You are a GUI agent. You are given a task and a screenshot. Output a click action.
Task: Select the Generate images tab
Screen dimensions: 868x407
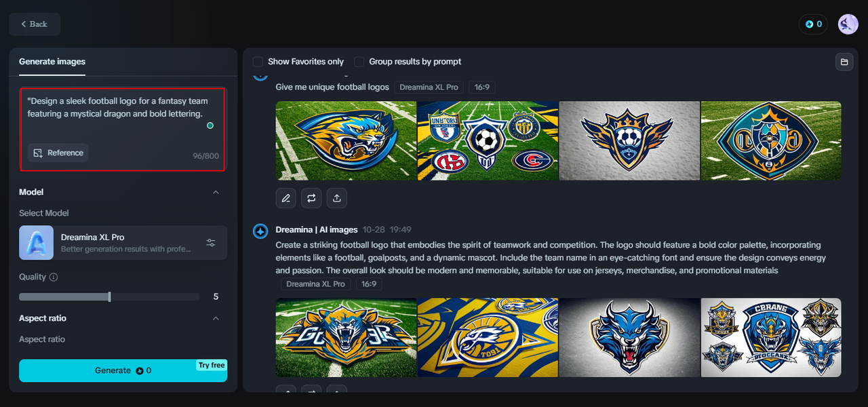(52, 62)
